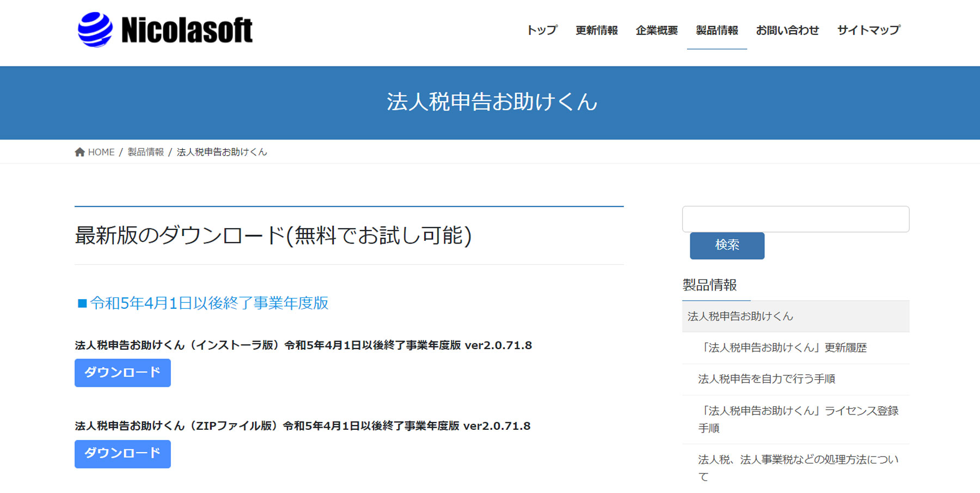The width and height of the screenshot is (980, 493).
Task: Open the 更新情報 menu item
Action: pyautogui.click(x=597, y=31)
